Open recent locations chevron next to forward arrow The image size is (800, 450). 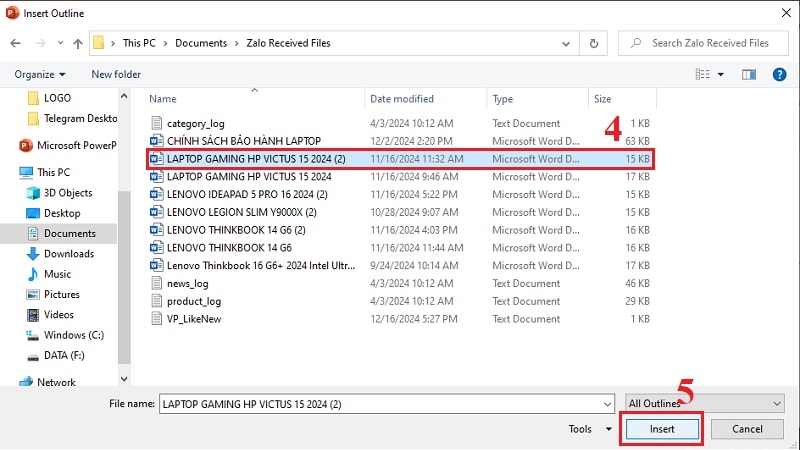(60, 43)
